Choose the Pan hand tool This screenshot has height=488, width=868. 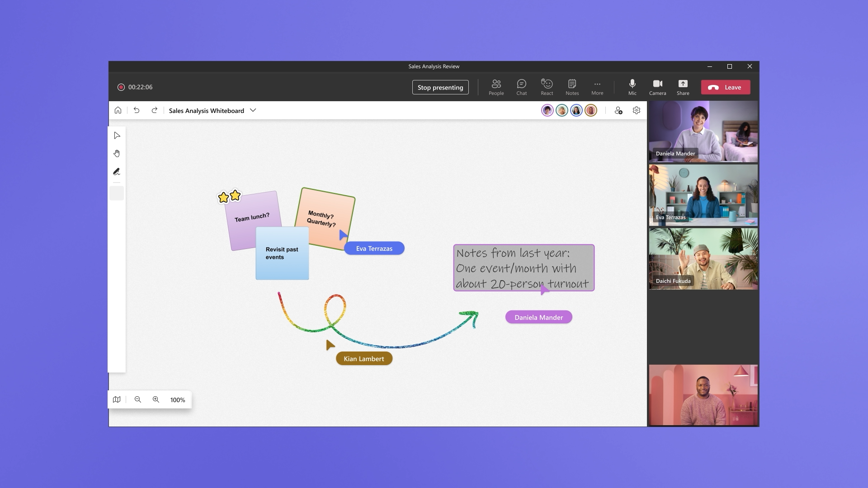click(117, 154)
